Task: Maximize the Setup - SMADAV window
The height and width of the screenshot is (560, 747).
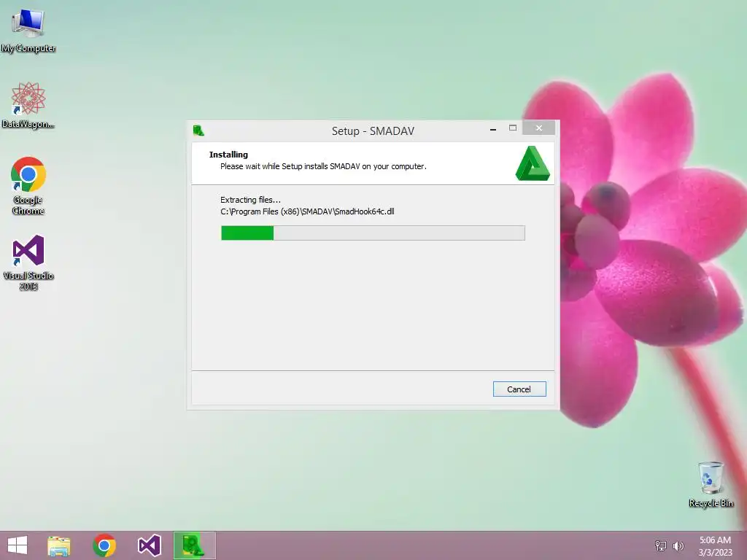Action: [513, 128]
